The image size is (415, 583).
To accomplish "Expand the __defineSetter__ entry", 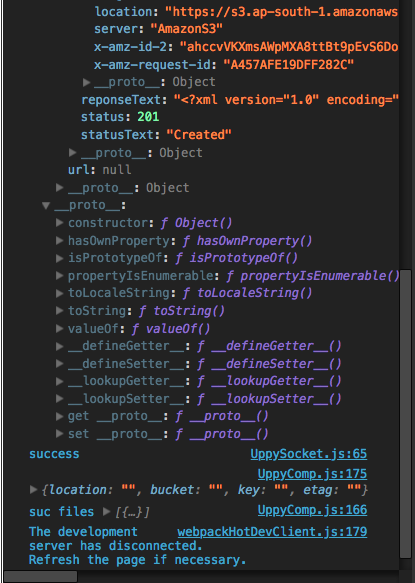I will [x=59, y=364].
